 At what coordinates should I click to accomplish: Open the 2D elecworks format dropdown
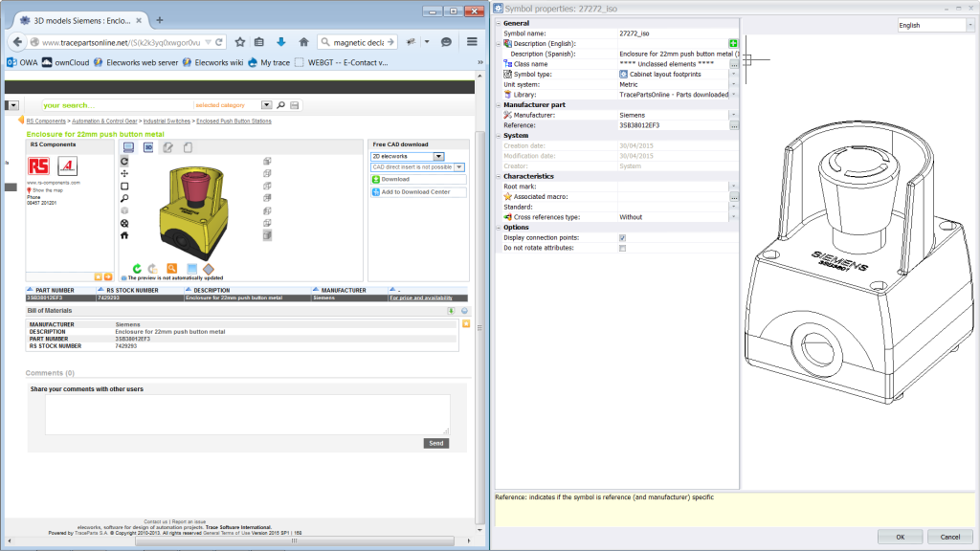tap(438, 156)
